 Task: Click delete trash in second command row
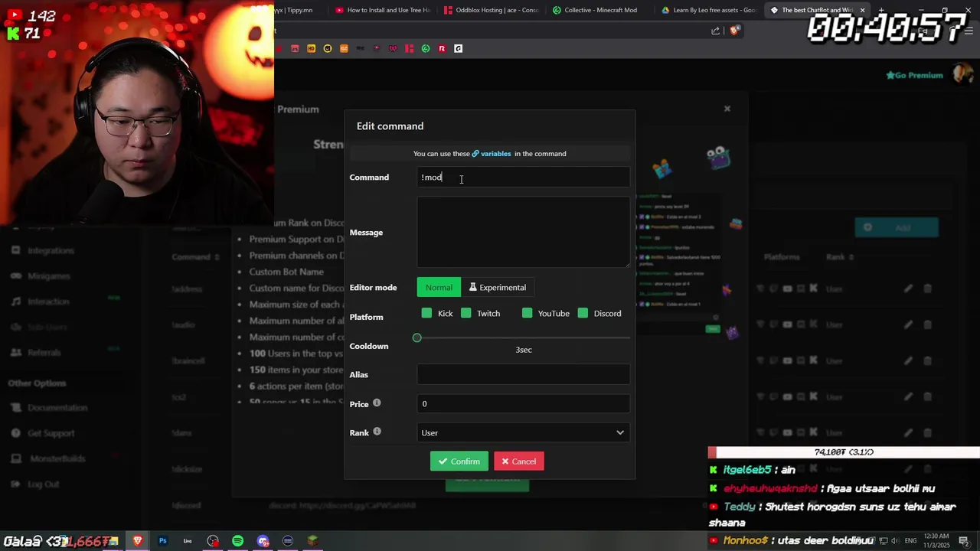(927, 324)
